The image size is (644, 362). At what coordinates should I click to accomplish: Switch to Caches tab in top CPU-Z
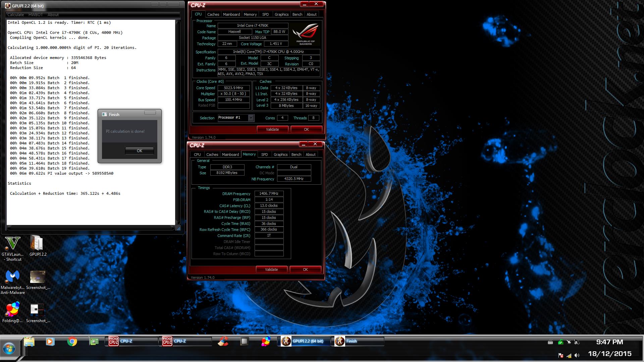pyautogui.click(x=213, y=14)
